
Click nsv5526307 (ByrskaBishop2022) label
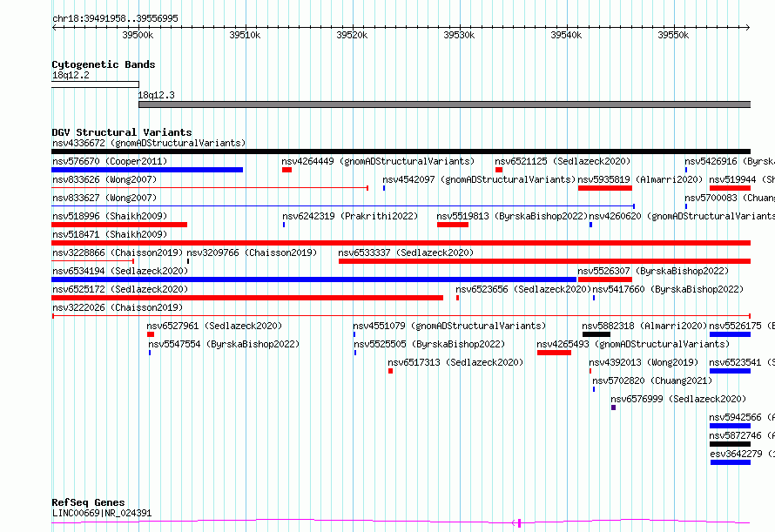[653, 271]
